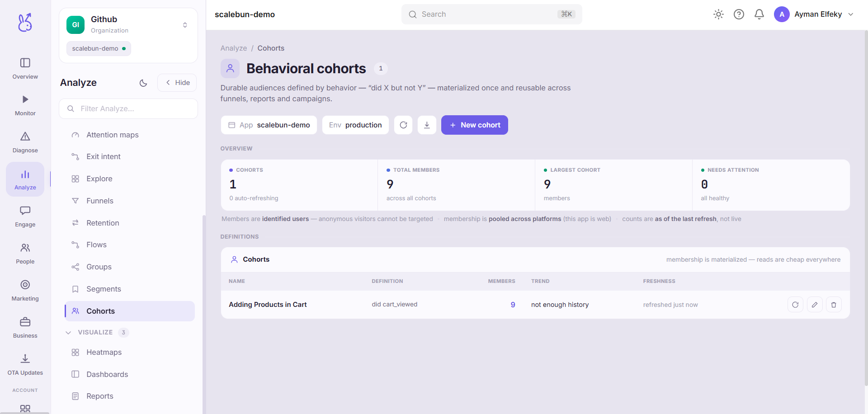868x414 pixels.
Task: Click the scalebun-demo project chip
Action: tap(99, 48)
